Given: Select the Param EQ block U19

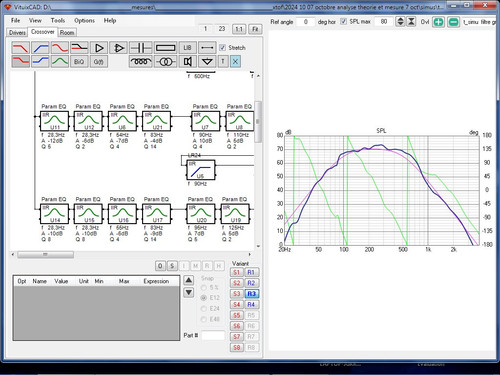Looking at the screenshot, I should 235,214.
